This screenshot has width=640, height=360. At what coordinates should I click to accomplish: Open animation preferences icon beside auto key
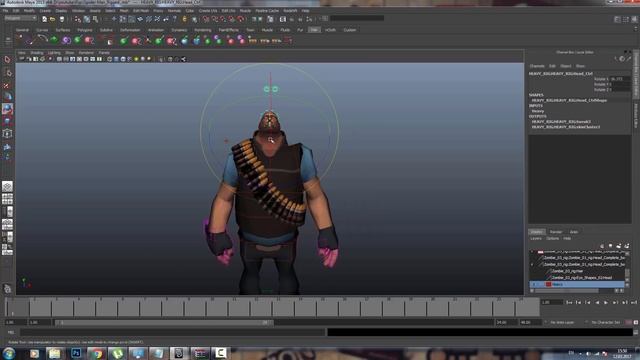(x=636, y=322)
